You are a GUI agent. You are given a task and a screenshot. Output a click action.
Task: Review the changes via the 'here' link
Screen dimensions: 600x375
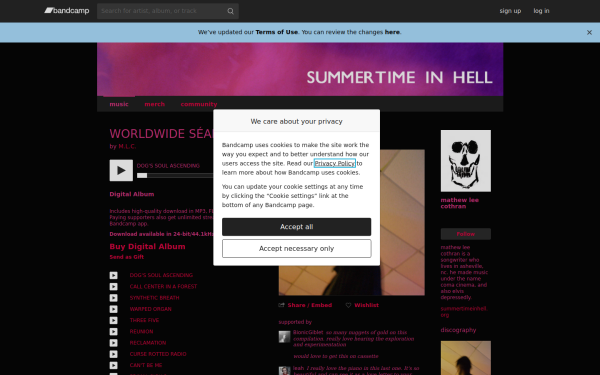[x=392, y=32]
